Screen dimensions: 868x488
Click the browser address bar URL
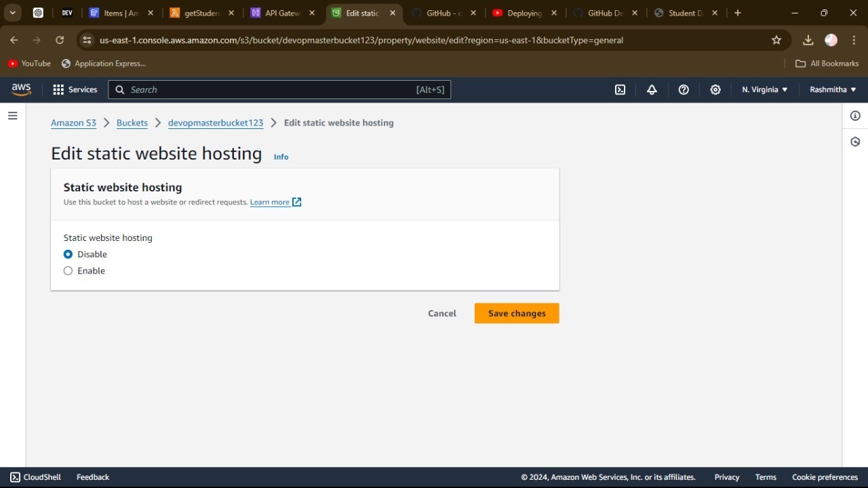[361, 40]
